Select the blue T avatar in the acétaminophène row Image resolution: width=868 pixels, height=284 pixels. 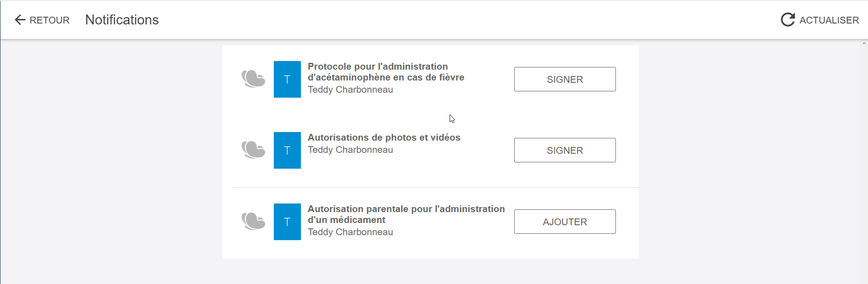coord(287,79)
